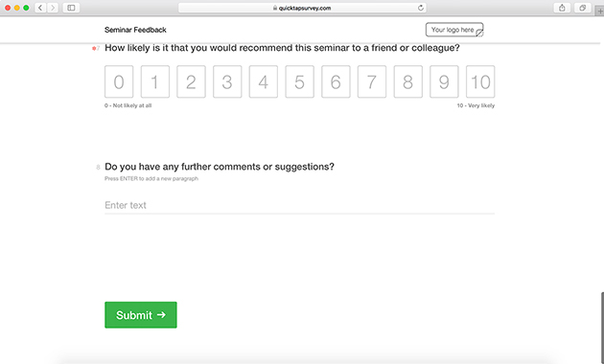The height and width of the screenshot is (364, 604).
Task: Pick rating 8 on recommendation scale
Action: pos(407,81)
